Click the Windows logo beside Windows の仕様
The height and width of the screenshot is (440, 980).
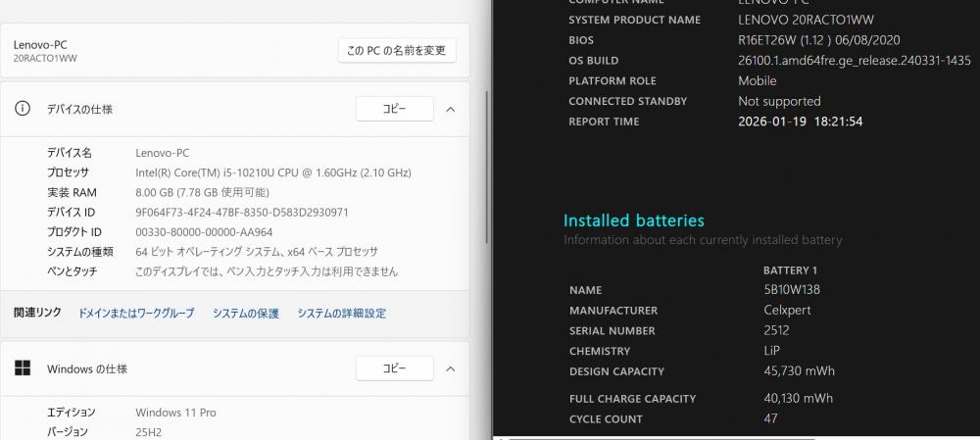pos(23,368)
